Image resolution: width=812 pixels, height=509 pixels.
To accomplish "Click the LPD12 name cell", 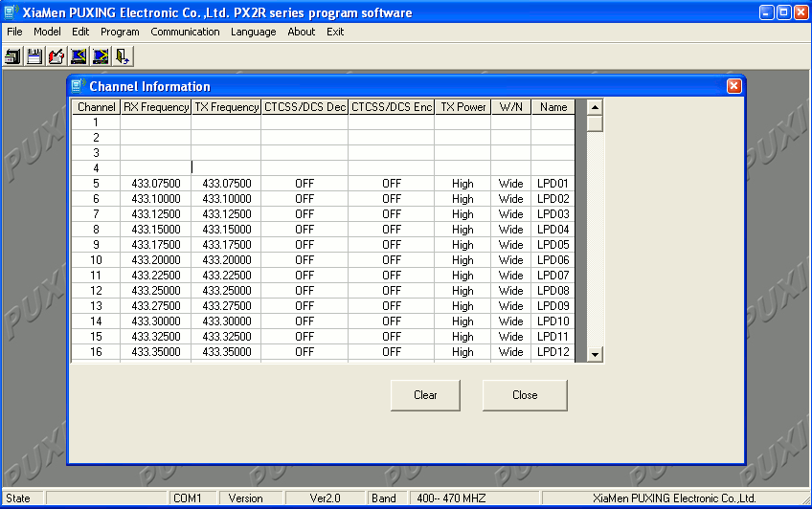I will [553, 352].
